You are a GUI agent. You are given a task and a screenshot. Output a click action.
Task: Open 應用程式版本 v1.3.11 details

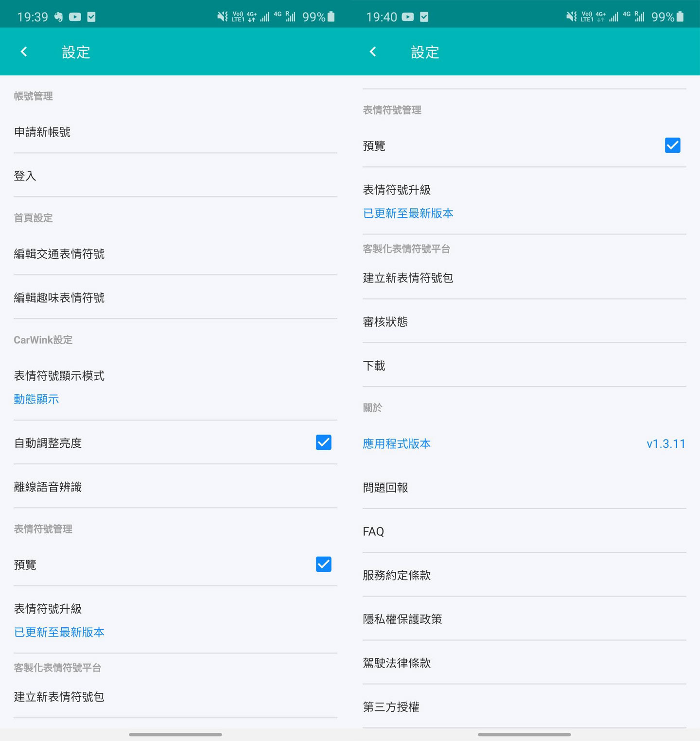[x=397, y=443]
